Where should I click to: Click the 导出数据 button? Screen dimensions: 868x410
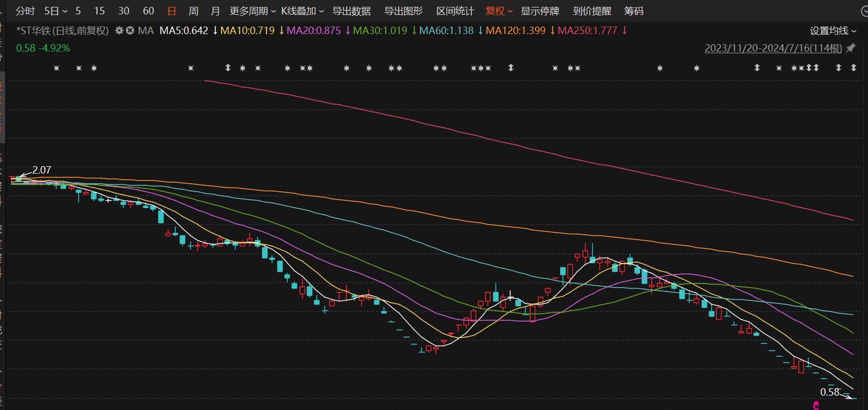[x=352, y=11]
